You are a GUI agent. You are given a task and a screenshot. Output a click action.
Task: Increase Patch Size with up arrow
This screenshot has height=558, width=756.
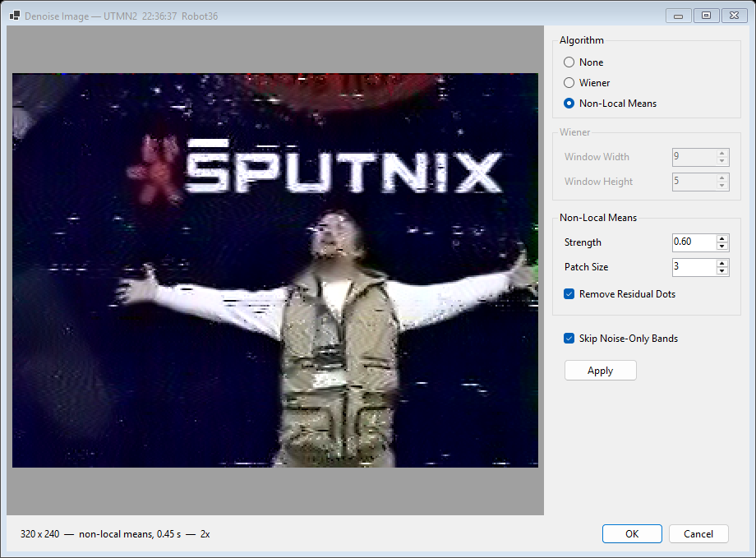721,263
